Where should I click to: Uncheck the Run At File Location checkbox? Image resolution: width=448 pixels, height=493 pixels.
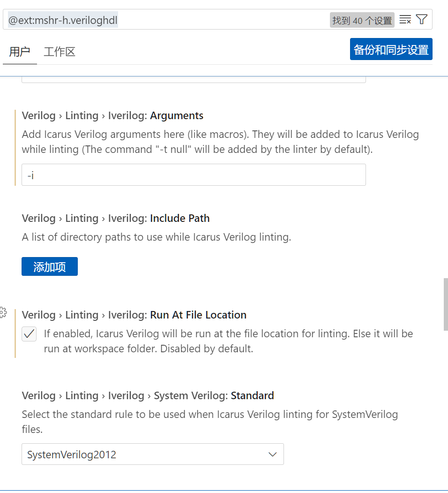pyautogui.click(x=29, y=334)
